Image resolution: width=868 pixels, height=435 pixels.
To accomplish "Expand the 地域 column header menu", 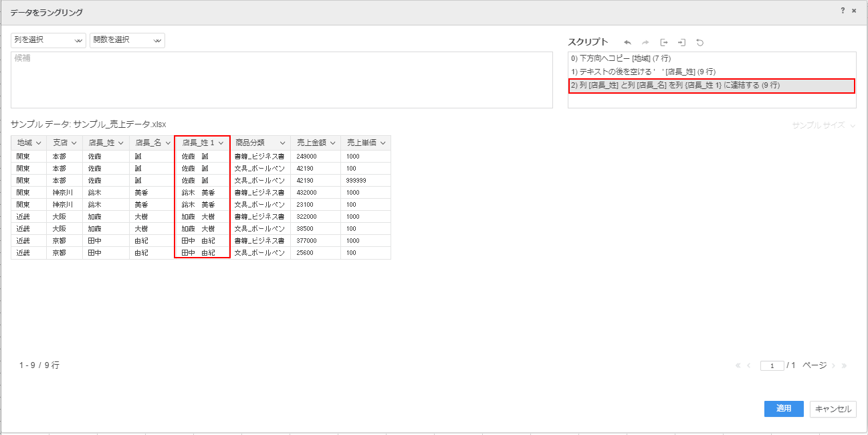I will [x=38, y=143].
